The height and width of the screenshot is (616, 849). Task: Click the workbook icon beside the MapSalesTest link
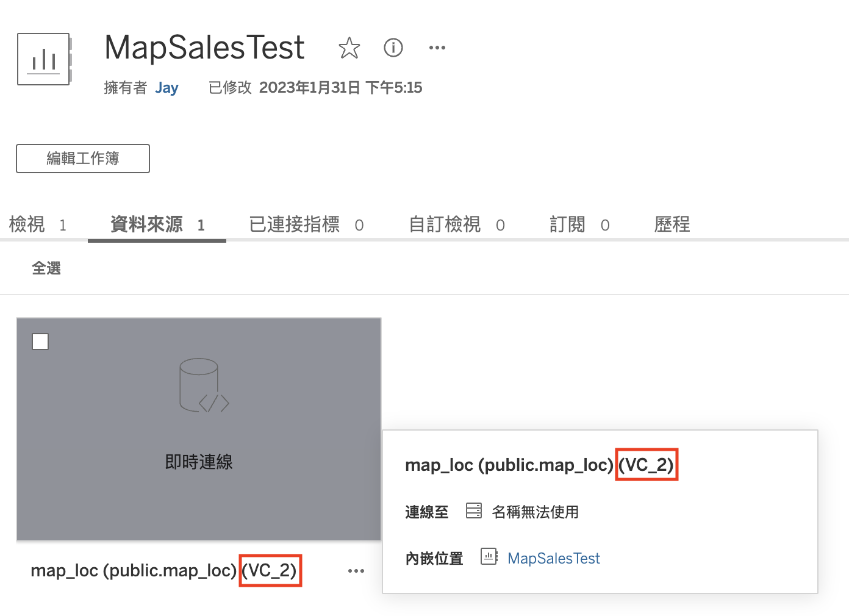(x=489, y=556)
